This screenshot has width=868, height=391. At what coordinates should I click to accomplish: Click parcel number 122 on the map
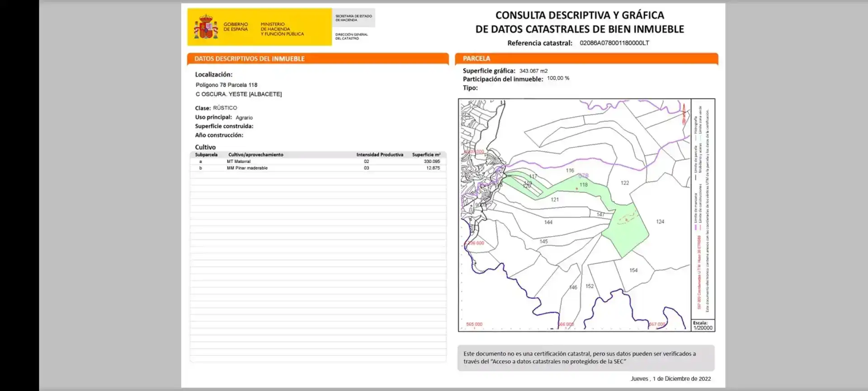click(x=625, y=183)
